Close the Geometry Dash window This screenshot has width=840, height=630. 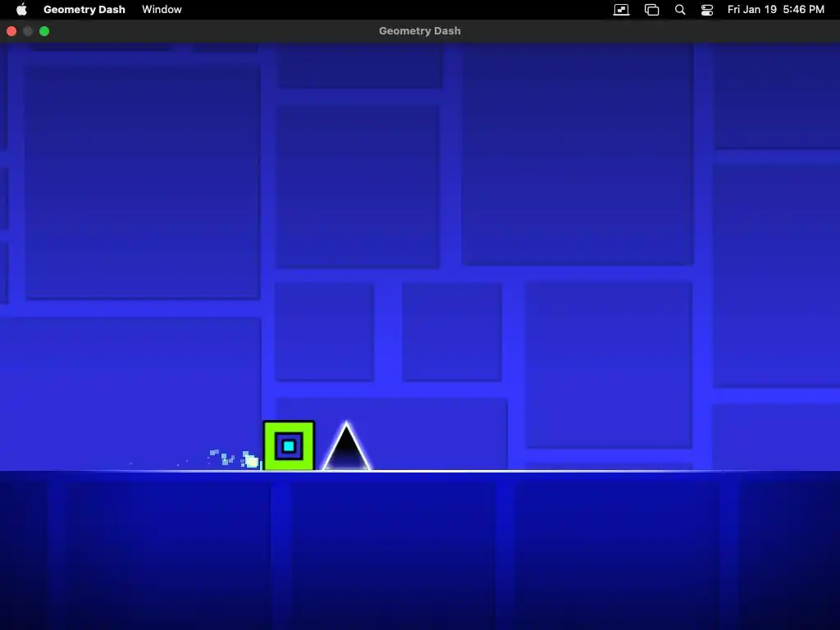(11, 31)
